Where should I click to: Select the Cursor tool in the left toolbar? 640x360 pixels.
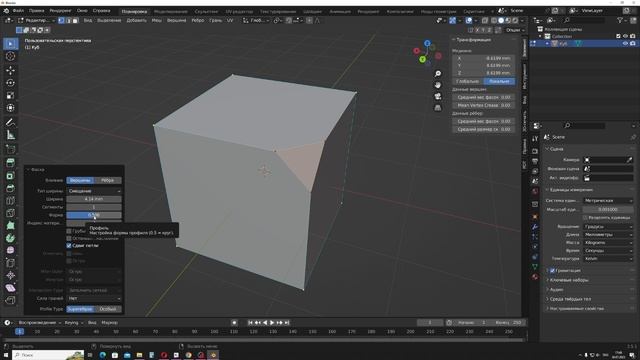click(11, 56)
